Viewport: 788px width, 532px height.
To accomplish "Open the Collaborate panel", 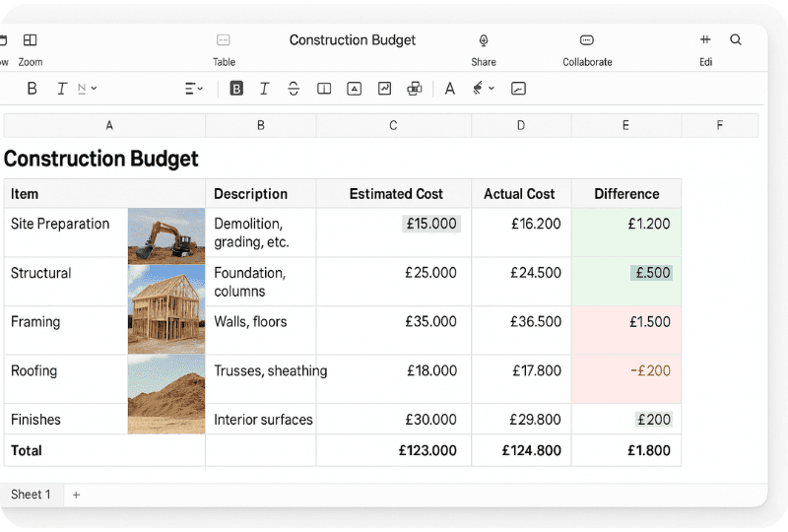I will click(x=586, y=39).
